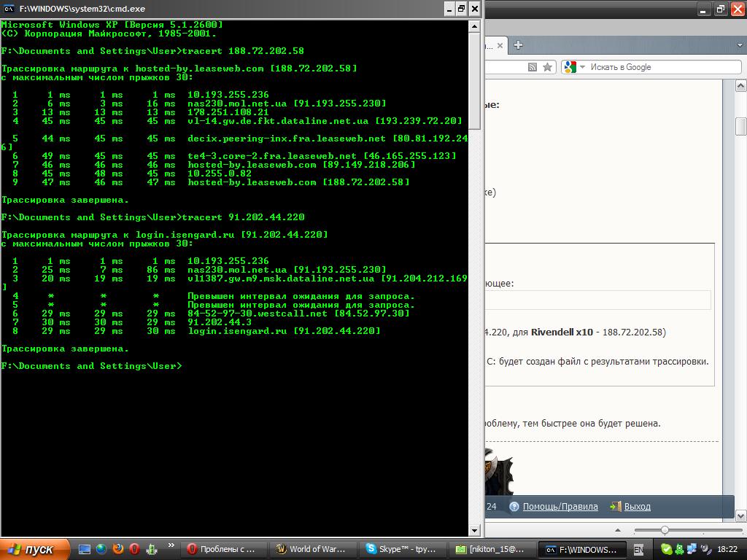This screenshot has width=747, height=560.
Task: Open the Пуск start button
Action: [x=35, y=549]
